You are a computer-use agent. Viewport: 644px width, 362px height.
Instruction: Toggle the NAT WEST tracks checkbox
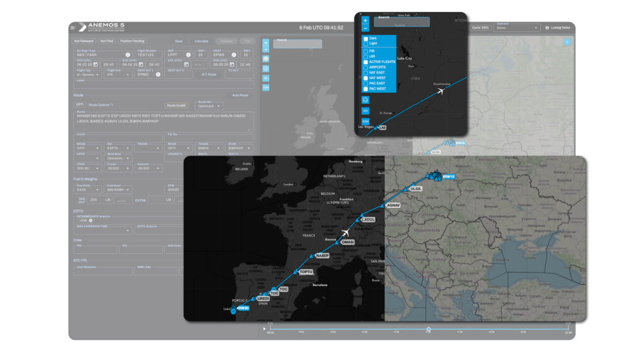tap(365, 78)
